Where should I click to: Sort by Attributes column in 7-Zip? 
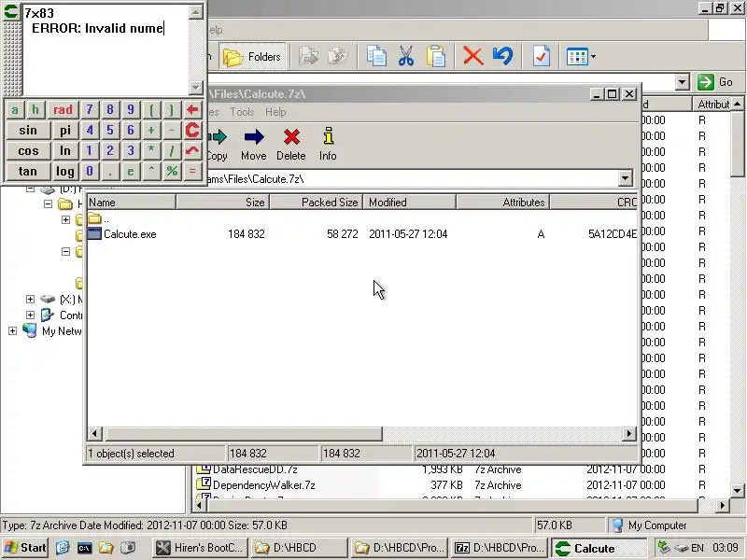pyautogui.click(x=502, y=203)
